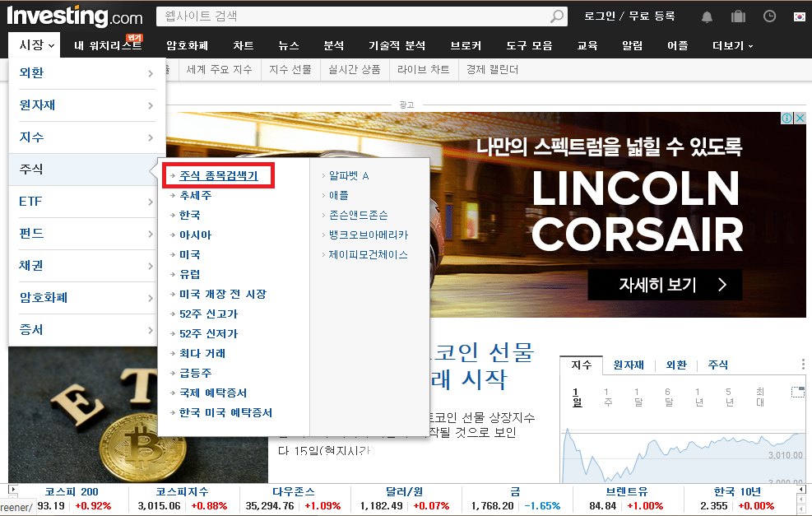Image resolution: width=812 pixels, height=516 pixels.
Task: Click the clock icon in header
Action: pyautogui.click(x=769, y=16)
